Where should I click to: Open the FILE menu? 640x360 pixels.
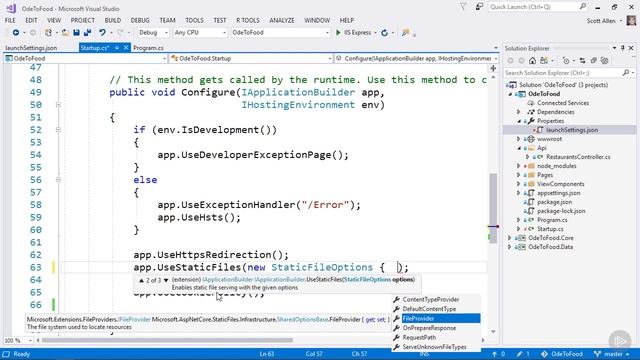point(10,20)
